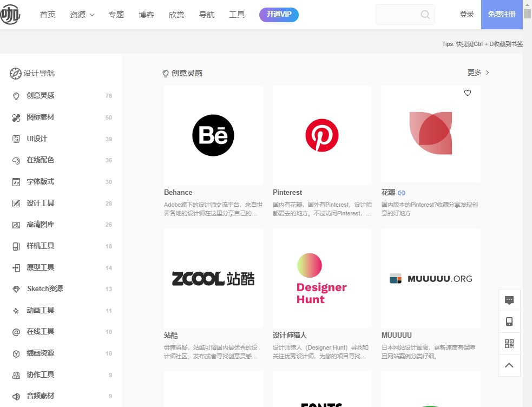Select Sketch资源 category text in sidebar
This screenshot has height=407, width=532.
[45, 288]
